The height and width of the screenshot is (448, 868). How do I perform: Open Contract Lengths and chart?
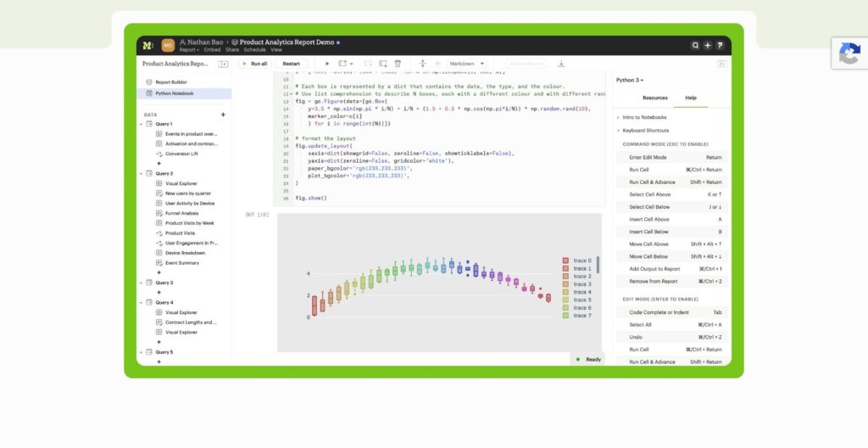(x=191, y=322)
